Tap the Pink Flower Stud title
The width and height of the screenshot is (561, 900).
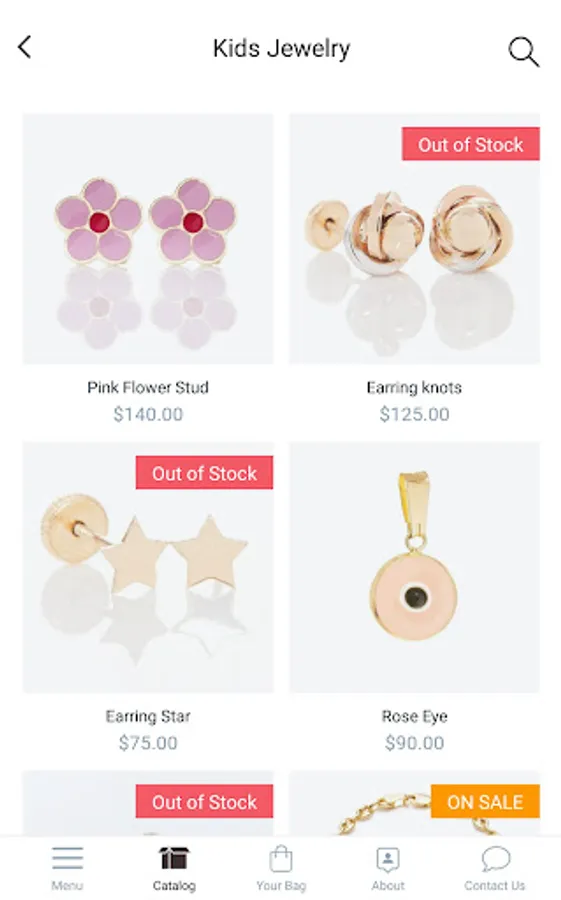pos(148,387)
